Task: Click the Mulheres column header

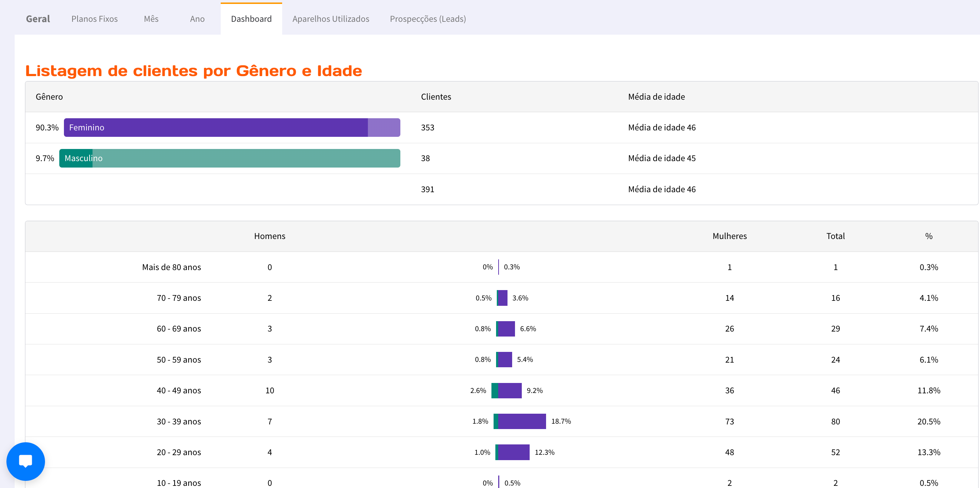Action: point(729,236)
